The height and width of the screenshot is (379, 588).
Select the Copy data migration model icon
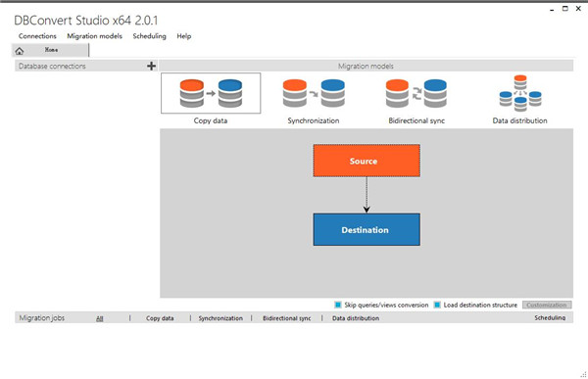click(x=211, y=93)
